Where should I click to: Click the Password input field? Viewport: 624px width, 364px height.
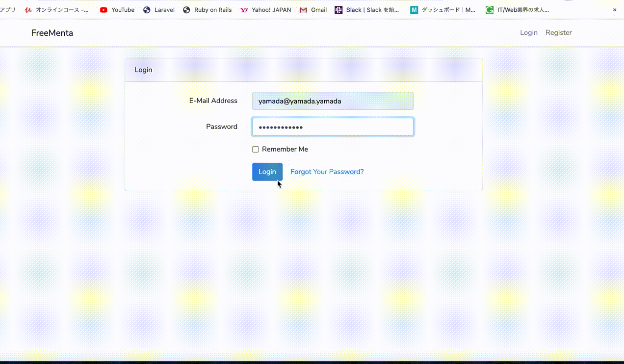tap(333, 127)
